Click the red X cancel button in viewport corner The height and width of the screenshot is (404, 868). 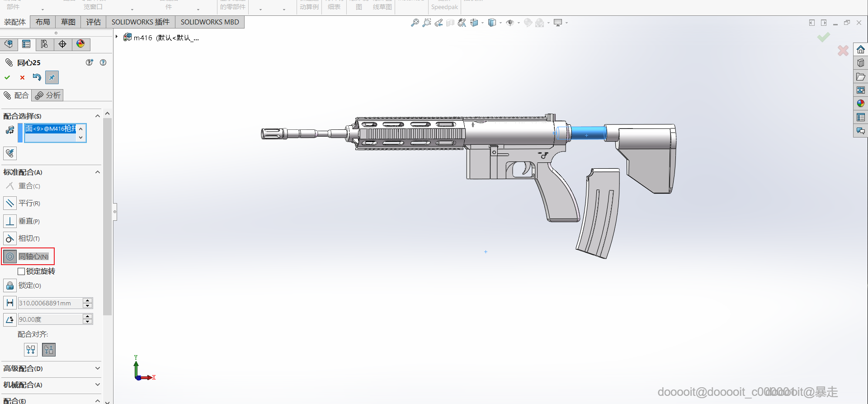coord(843,51)
